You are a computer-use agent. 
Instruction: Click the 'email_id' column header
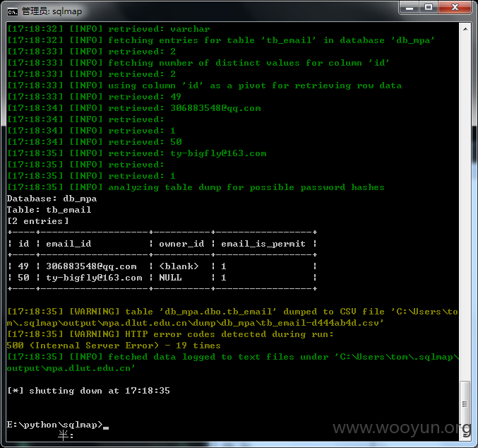(68, 244)
